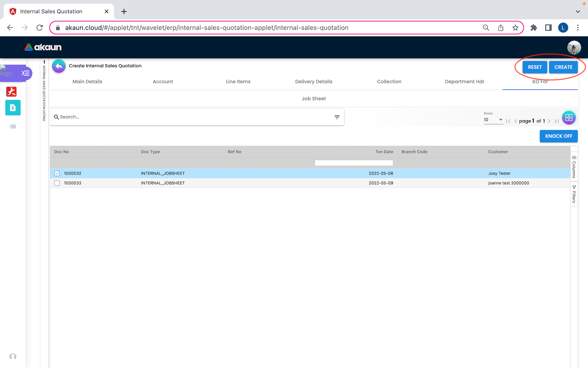Open the teal invoice applet icon in sidebar
The width and height of the screenshot is (588, 368).
13,108
